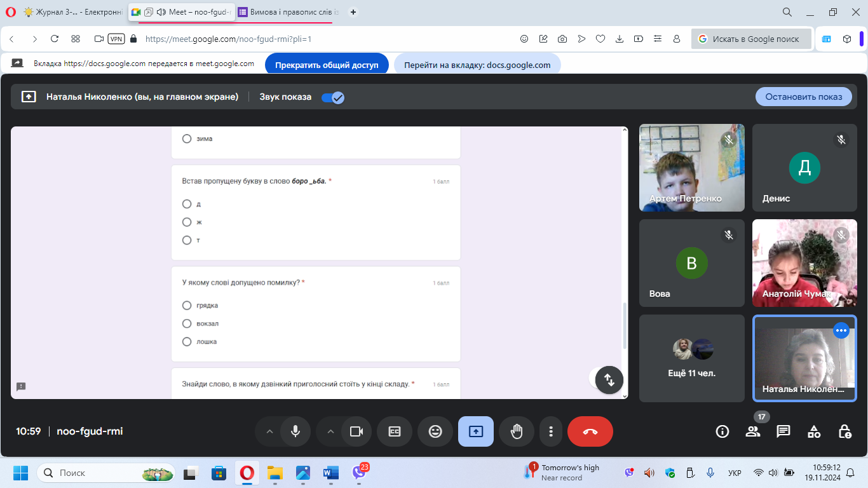868x488 pixels.
Task: Open host controls lock icon
Action: pyautogui.click(x=844, y=431)
